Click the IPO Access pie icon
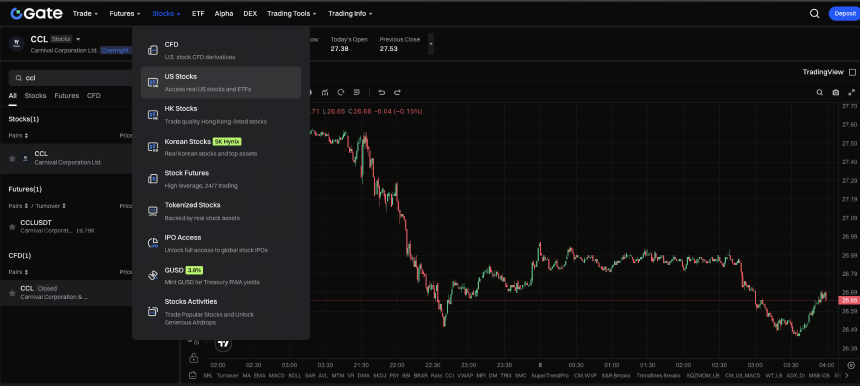Image resolution: width=860 pixels, height=386 pixels. coord(153,243)
